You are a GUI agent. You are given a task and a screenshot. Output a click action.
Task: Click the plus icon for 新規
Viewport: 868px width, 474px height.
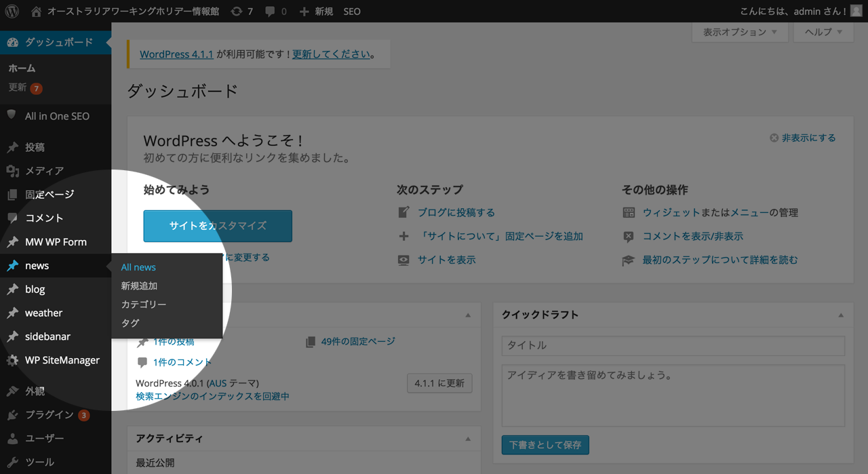304,12
